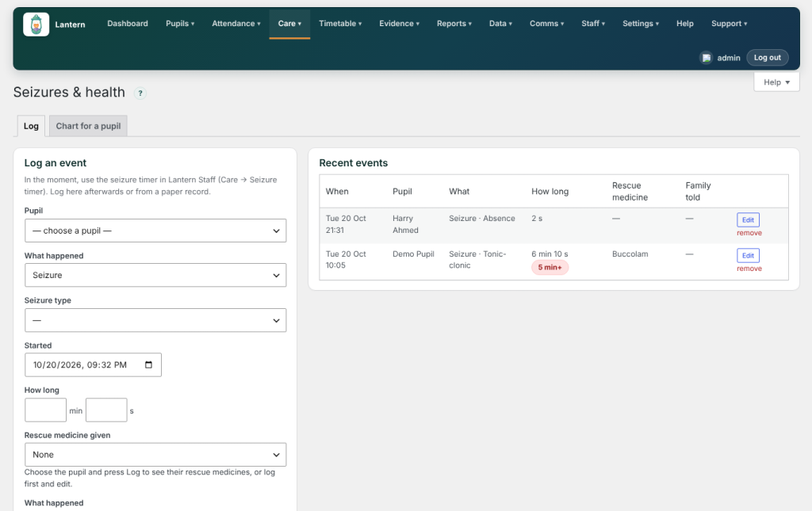The width and height of the screenshot is (812, 511).
Task: Open the choose a pupil dropdown
Action: point(155,231)
